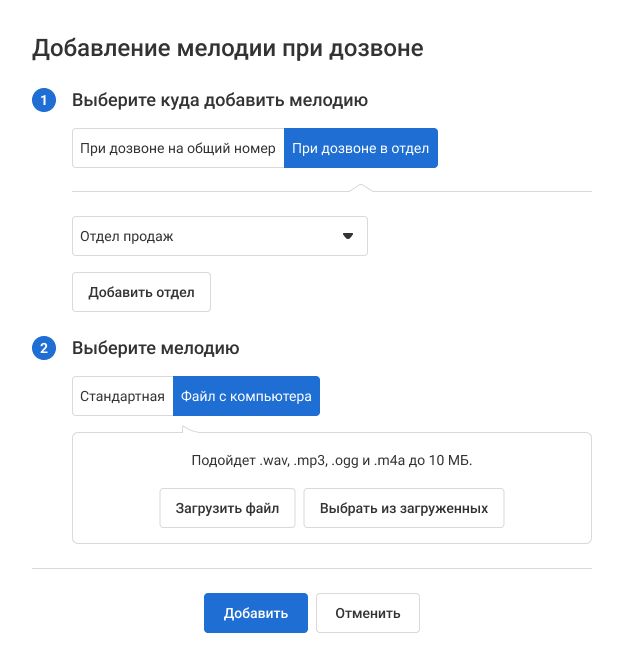Image resolution: width=624 pixels, height=665 pixels.
Task: Choose the «Файл с компьютера» tab
Action: tap(246, 396)
